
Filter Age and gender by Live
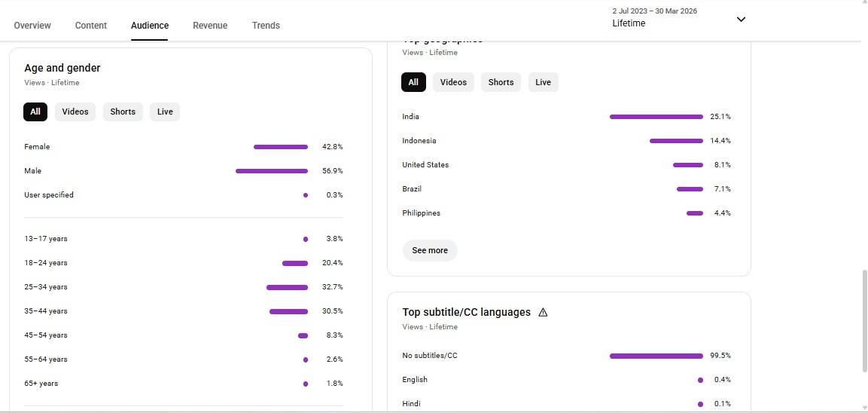(165, 112)
